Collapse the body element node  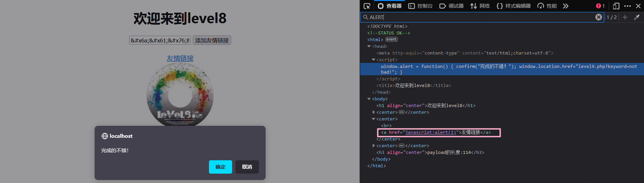point(369,99)
